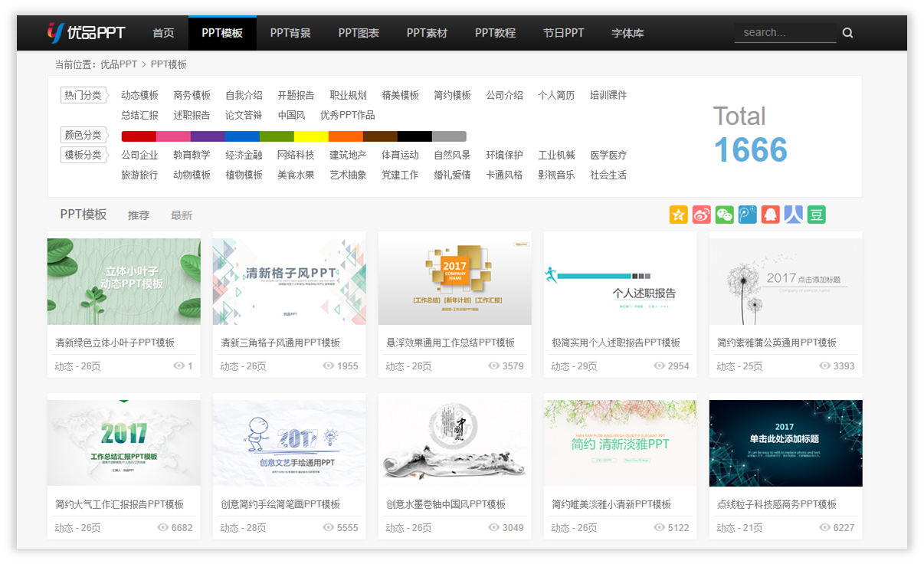Click the search magnifier icon

847,33
